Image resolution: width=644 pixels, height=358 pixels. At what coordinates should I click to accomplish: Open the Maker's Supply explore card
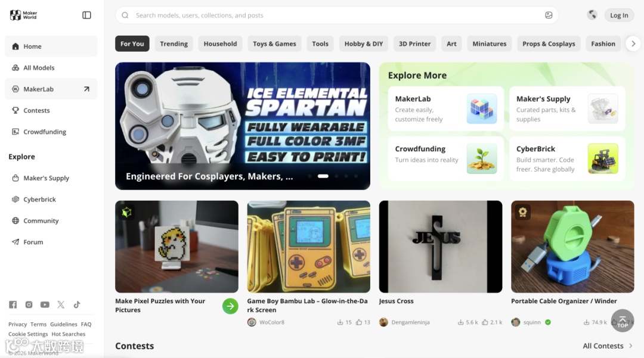(567, 108)
